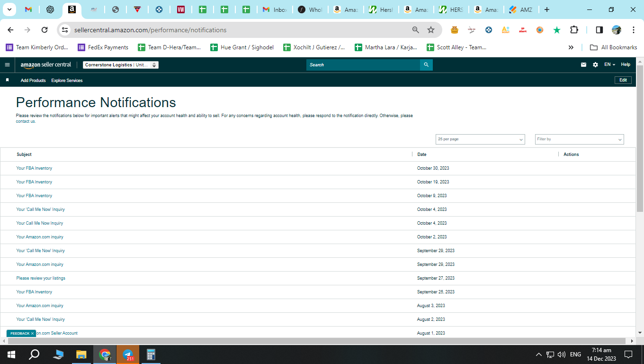Open the Windows notification center

(628, 355)
